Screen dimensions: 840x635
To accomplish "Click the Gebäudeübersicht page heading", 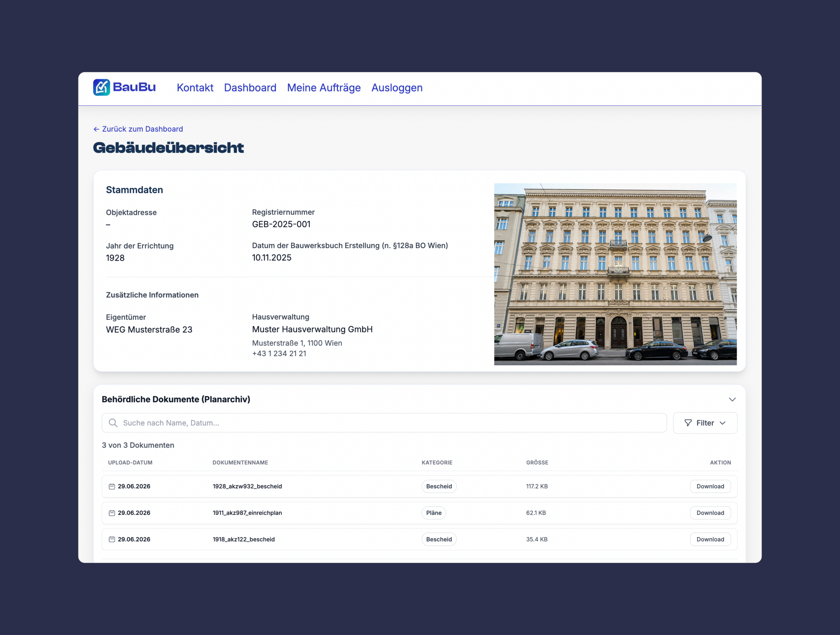I will pos(168,148).
